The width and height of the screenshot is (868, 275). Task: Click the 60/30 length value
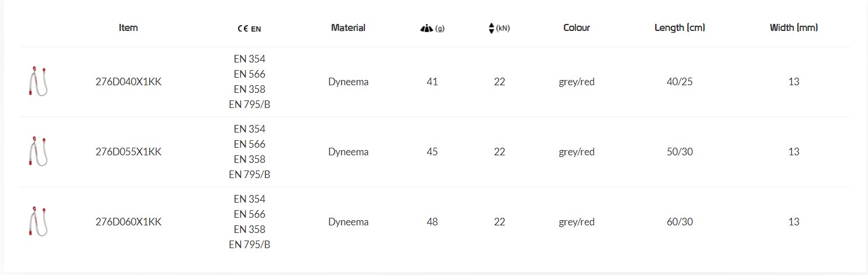tap(680, 222)
